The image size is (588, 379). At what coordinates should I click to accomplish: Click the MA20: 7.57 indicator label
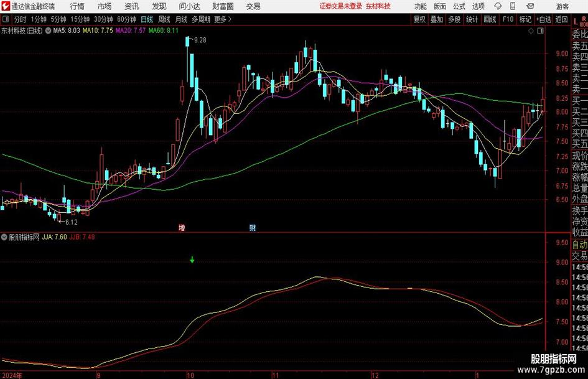click(x=130, y=30)
